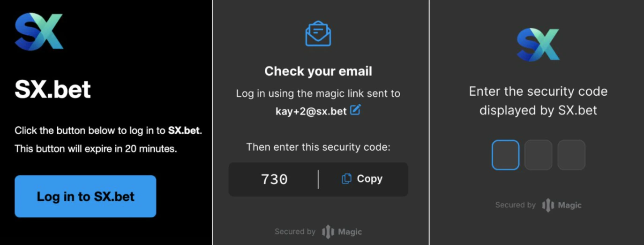The width and height of the screenshot is (644, 245).
Task: Click the Magic logo icon in the email panel
Action: 328,232
